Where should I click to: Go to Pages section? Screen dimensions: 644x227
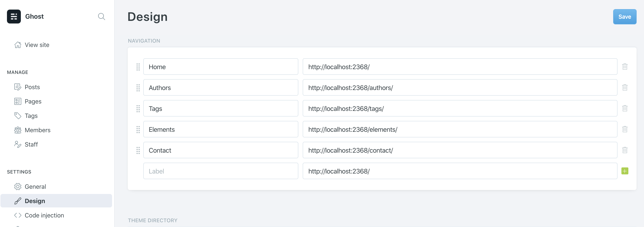point(33,101)
